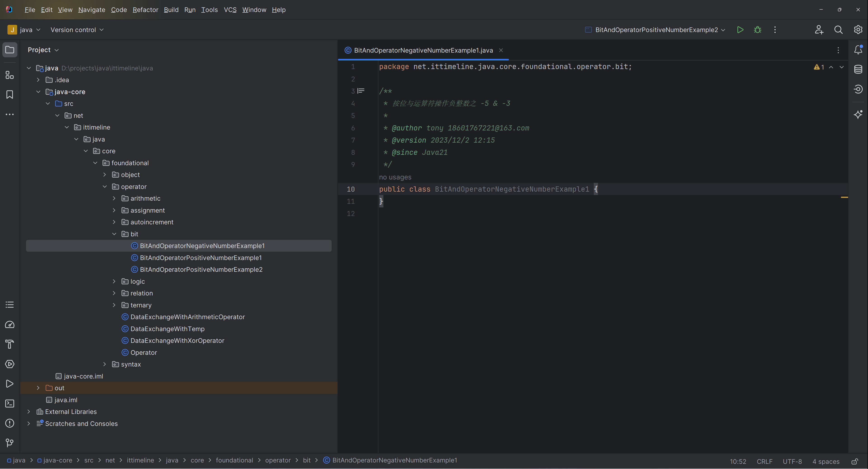Screen dimensions: 868x469
Task: Open the Profiler tool window icon
Action: click(x=10, y=325)
